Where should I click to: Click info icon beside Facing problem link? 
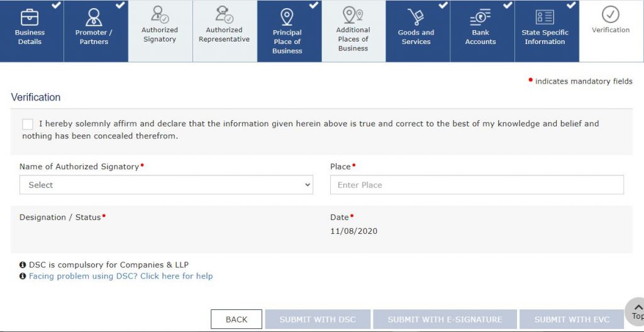click(23, 276)
